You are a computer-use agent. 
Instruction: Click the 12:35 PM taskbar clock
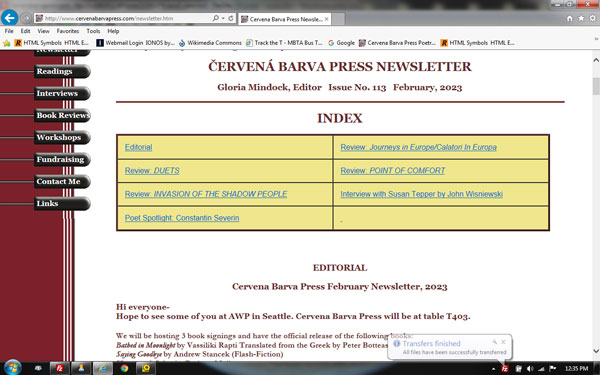[x=576, y=368]
